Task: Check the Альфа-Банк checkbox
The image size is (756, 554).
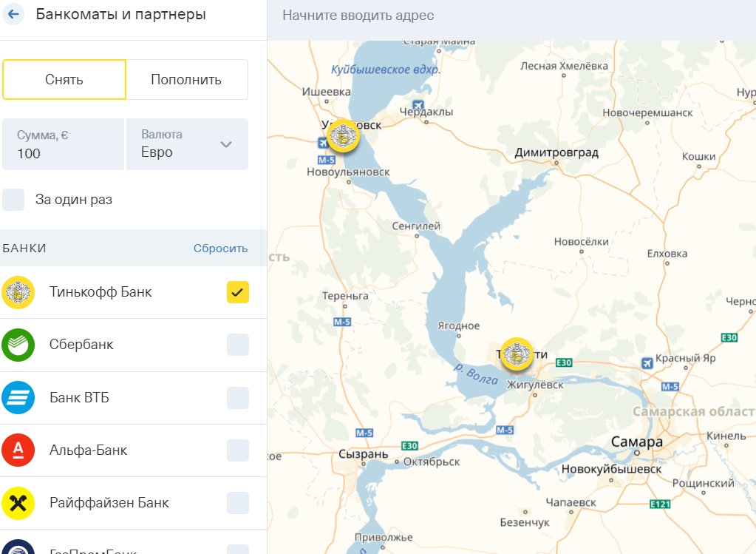Action: pos(238,450)
